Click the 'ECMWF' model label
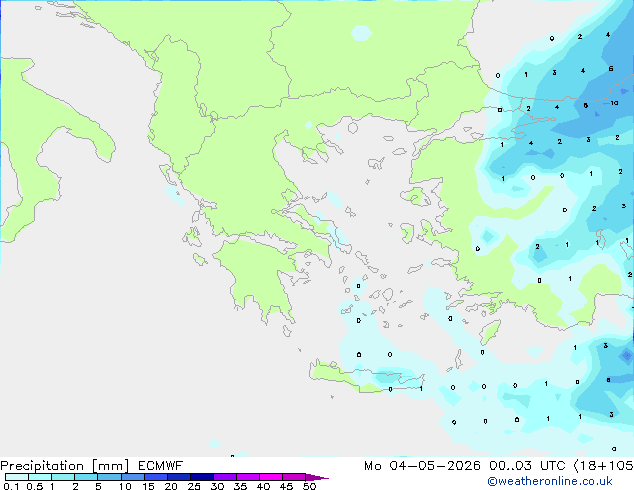Screen dimensions: 634x490 click(161, 466)
